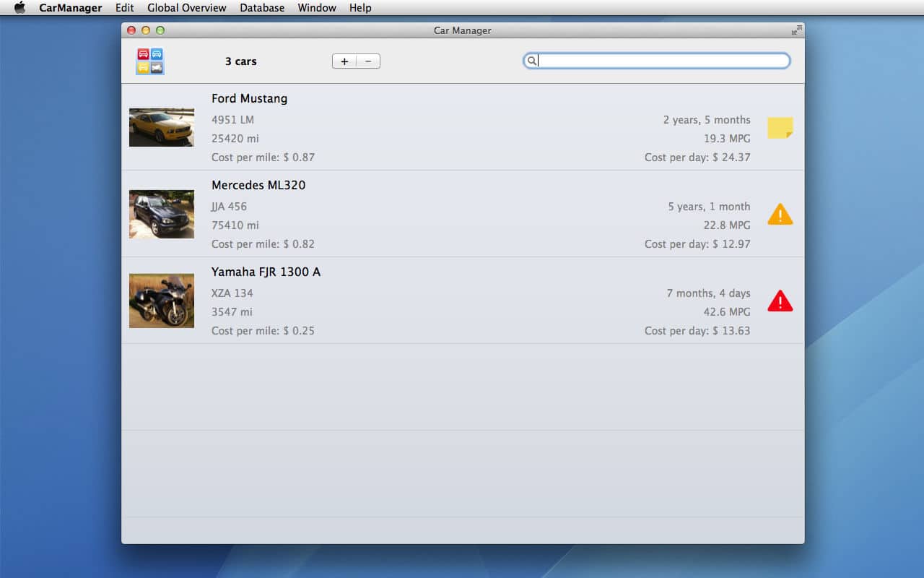Click "Cost per mile: $ 0.87"
The image size is (924, 578).
point(263,158)
